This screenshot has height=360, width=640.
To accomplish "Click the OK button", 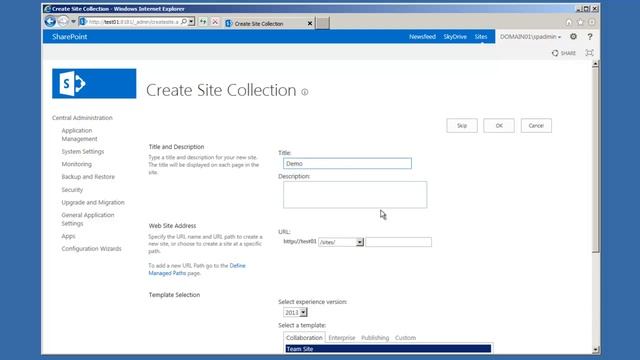I will click(x=499, y=126).
